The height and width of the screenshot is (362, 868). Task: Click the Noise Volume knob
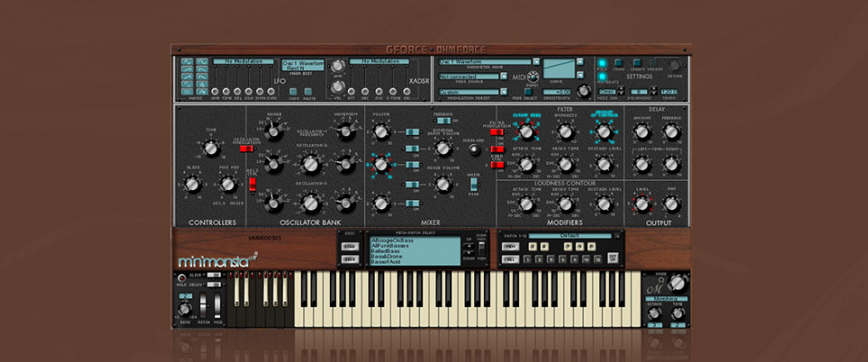click(443, 185)
